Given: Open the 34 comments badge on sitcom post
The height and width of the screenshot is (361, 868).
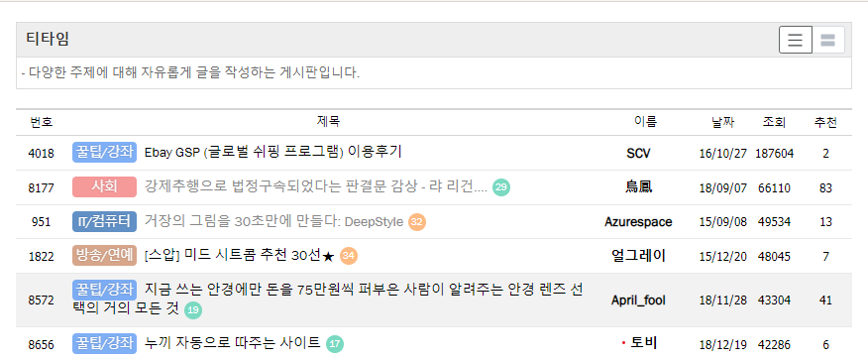Looking at the screenshot, I should (x=349, y=256).
